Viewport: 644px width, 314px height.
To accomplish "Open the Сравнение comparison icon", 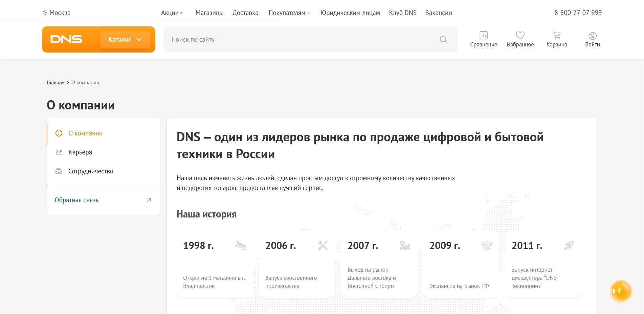I will click(x=484, y=35).
